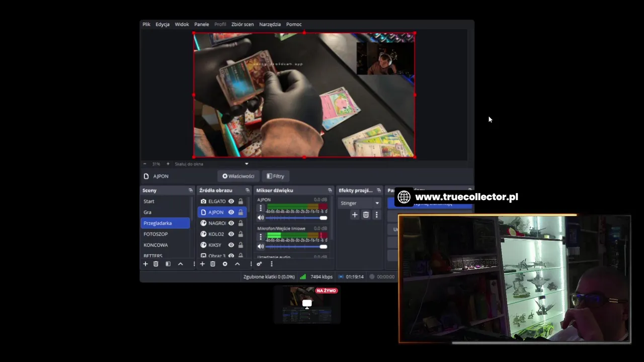The width and height of the screenshot is (644, 362).
Task: Open the Pomoc menu
Action: 294,24
